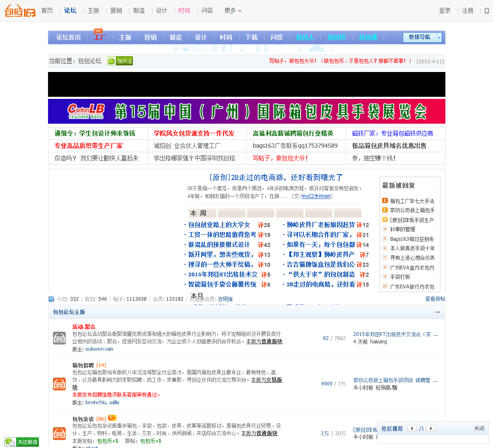
Task: Open moderator profile xukeren-rain
Action: coord(99,349)
